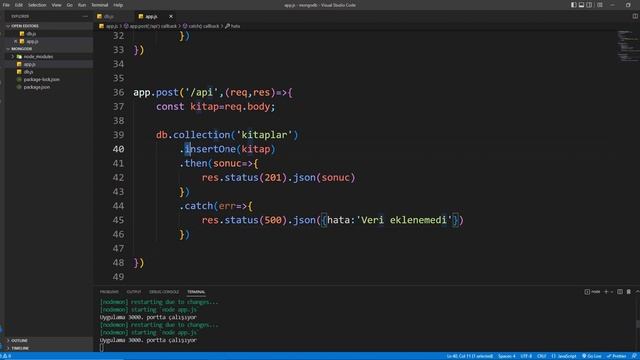The height and width of the screenshot is (360, 640).
Task: Open the Run menu
Action: [82, 5]
